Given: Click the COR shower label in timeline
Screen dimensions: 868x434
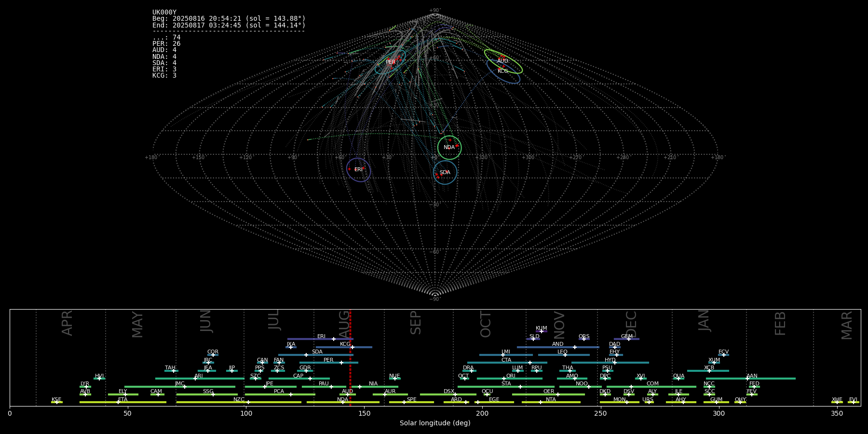Looking at the screenshot, I should [x=213, y=352].
